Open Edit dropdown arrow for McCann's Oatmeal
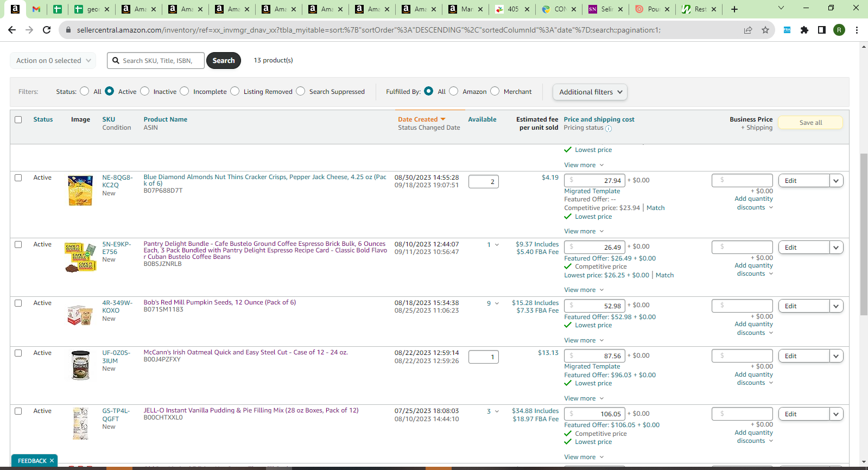The height and width of the screenshot is (470, 868). coord(837,356)
